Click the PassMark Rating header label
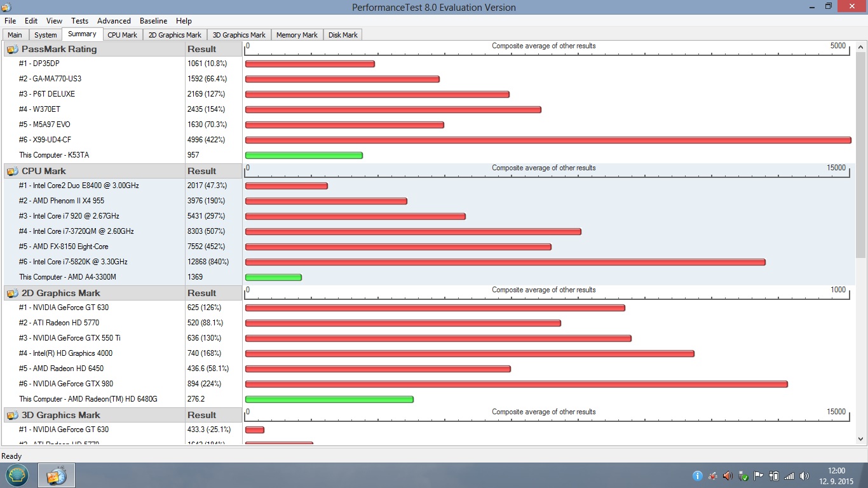The height and width of the screenshot is (488, 868). pos(59,49)
